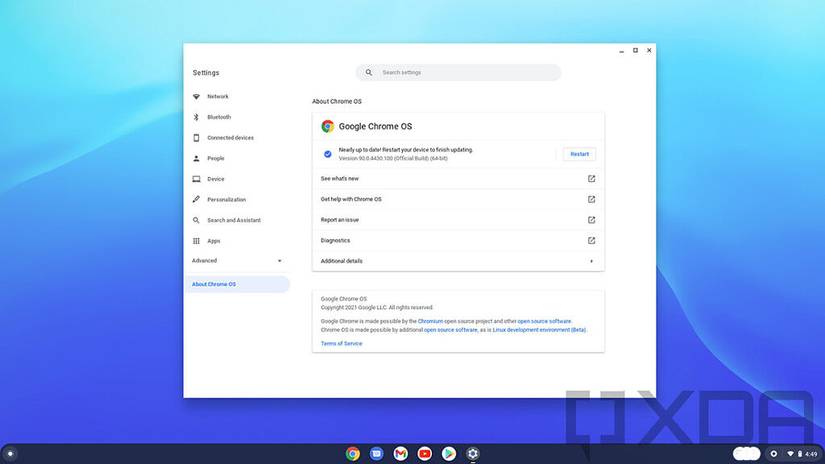Click the Search and Assistant magnifier icon

click(x=196, y=220)
